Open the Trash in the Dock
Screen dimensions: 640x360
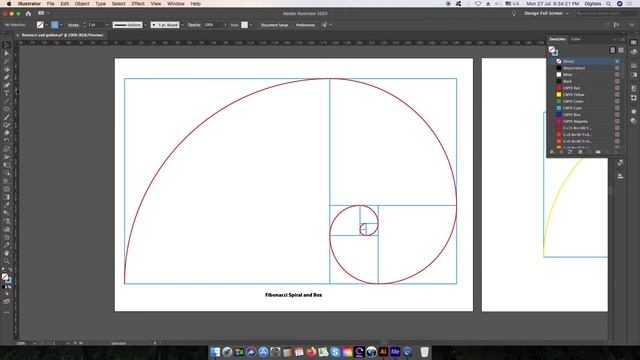(424, 352)
